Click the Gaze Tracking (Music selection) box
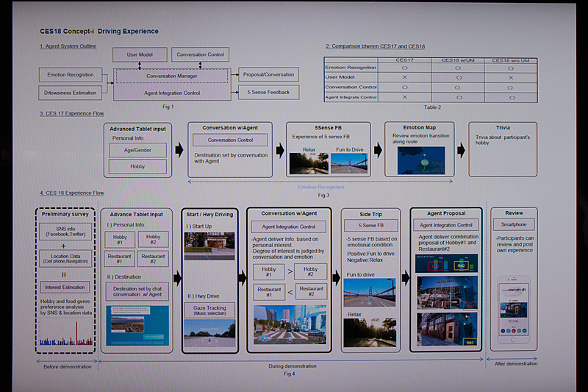 tap(209, 310)
